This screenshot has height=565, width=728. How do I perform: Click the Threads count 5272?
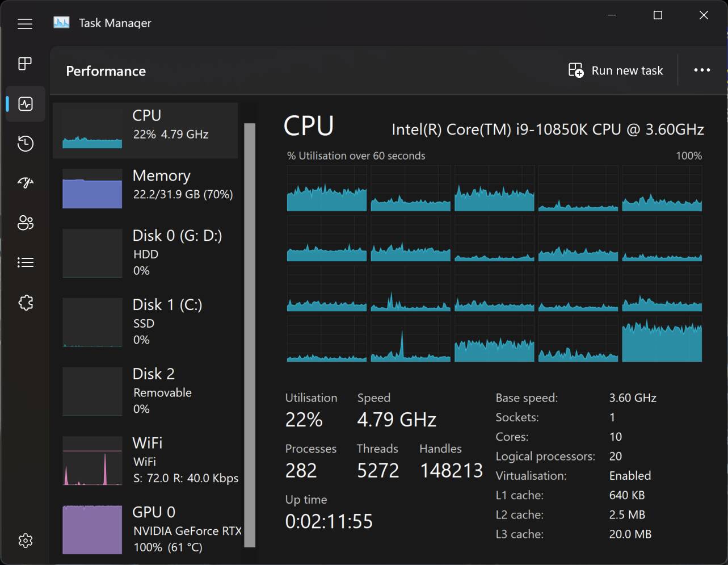(x=378, y=471)
